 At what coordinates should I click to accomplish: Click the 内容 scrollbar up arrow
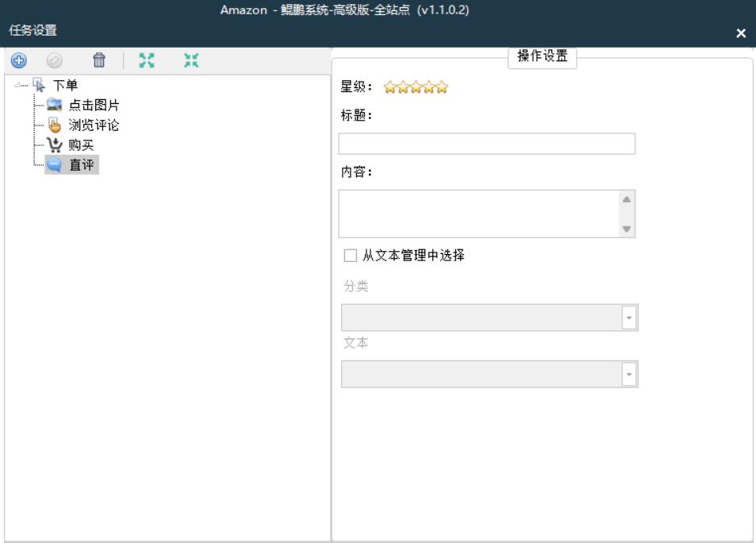[x=627, y=199]
